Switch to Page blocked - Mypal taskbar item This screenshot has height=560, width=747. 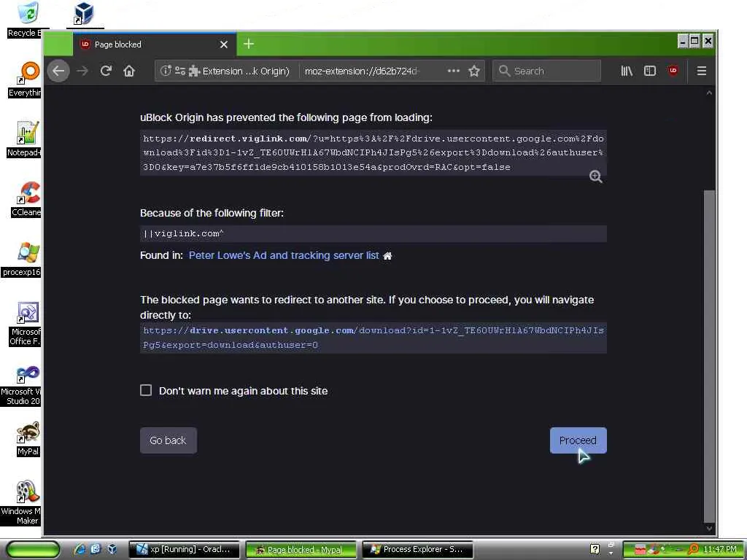301,550
